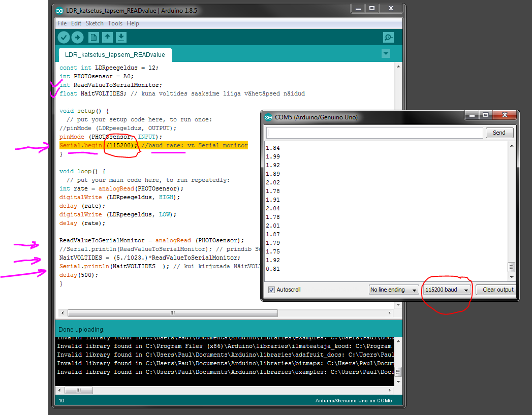Open the Sketch menu

point(95,23)
